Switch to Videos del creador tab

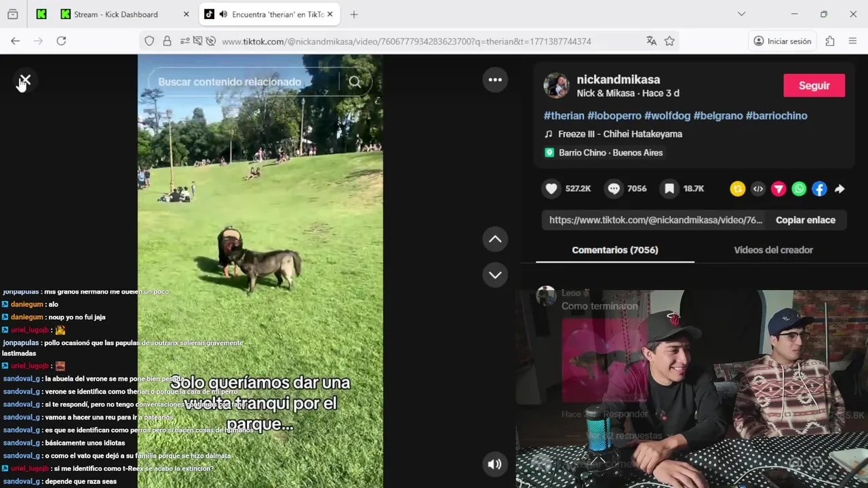(773, 250)
